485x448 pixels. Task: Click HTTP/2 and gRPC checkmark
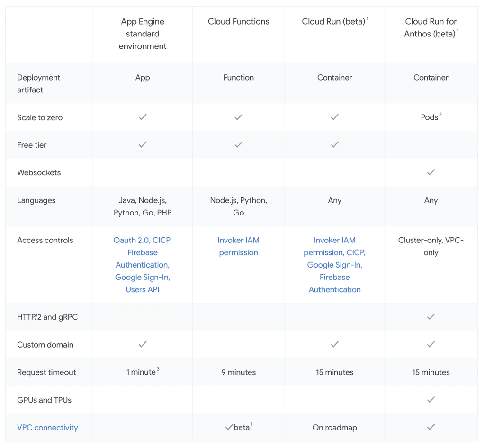pyautogui.click(x=431, y=316)
